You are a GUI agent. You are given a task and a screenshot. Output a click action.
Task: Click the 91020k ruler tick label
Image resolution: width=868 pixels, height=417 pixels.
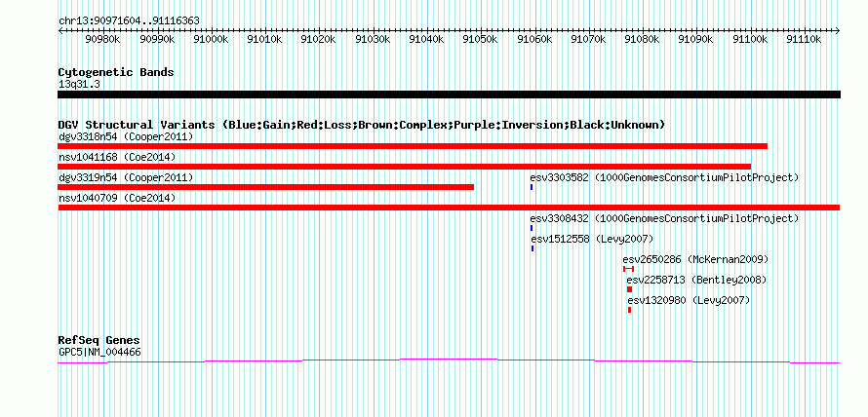pos(319,40)
